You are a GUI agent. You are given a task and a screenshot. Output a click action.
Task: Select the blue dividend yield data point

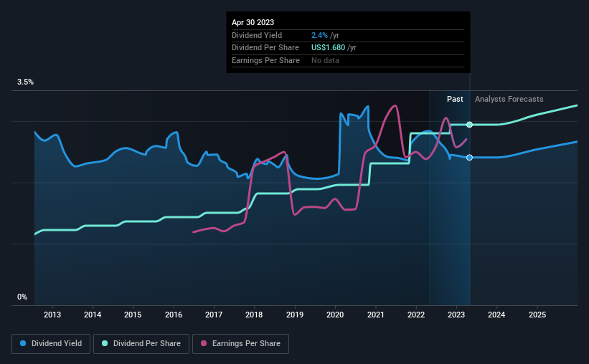(x=469, y=158)
